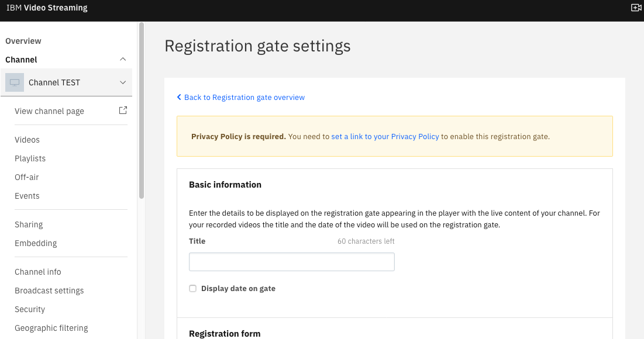
Task: Open the Channel TEST channel selector
Action: click(67, 82)
